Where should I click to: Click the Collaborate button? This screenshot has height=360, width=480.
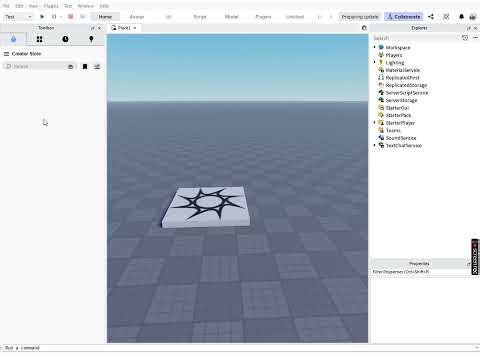click(x=404, y=17)
